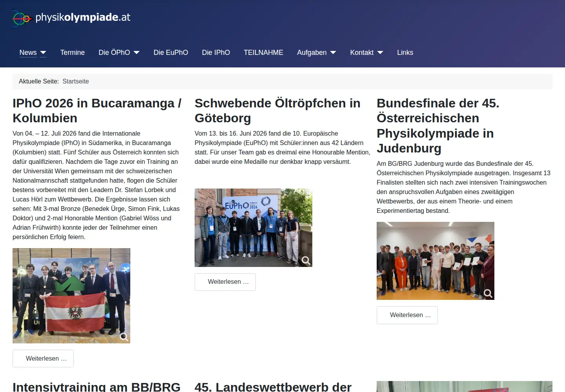Open the 45. Landeswettbewerb headline

273,387
